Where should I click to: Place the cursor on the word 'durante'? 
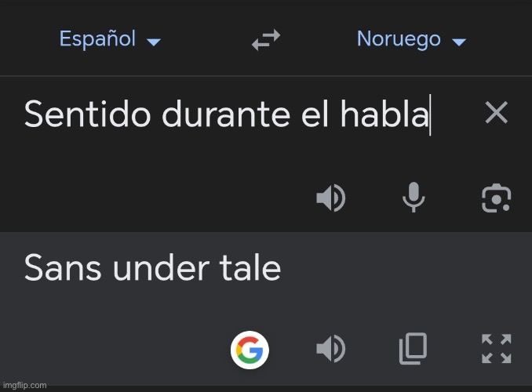(226, 114)
